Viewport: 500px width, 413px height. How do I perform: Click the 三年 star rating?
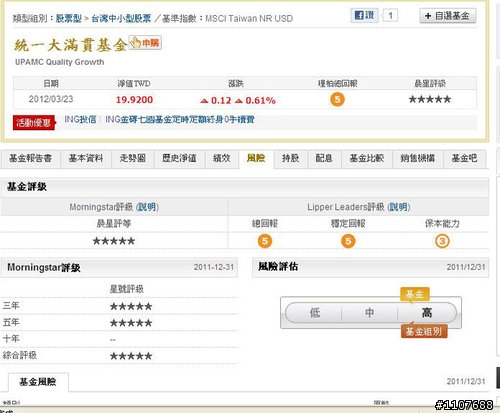tap(131, 306)
